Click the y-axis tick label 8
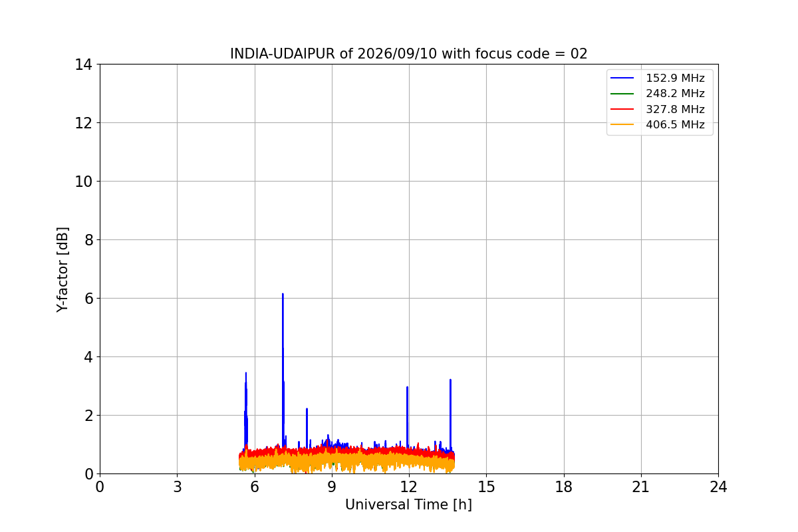This screenshot has width=798, height=532. click(88, 240)
